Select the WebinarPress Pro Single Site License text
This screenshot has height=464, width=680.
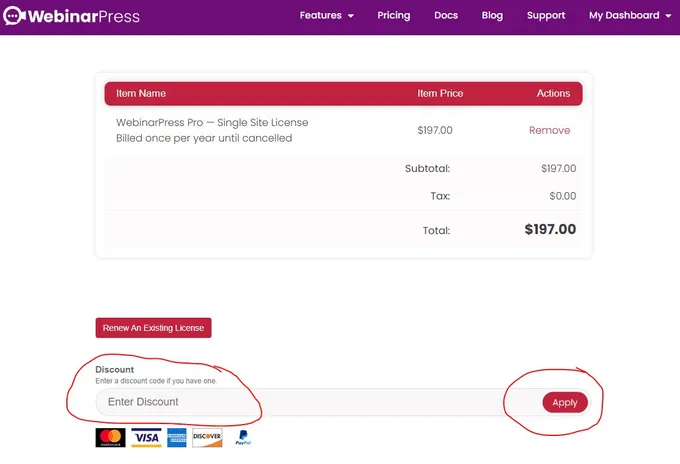[x=212, y=123]
